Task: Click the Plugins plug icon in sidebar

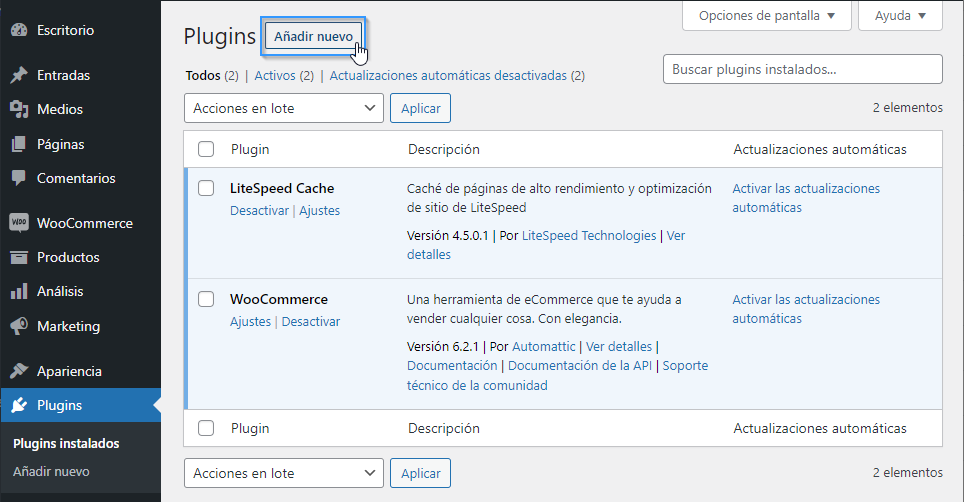Action: [19, 405]
